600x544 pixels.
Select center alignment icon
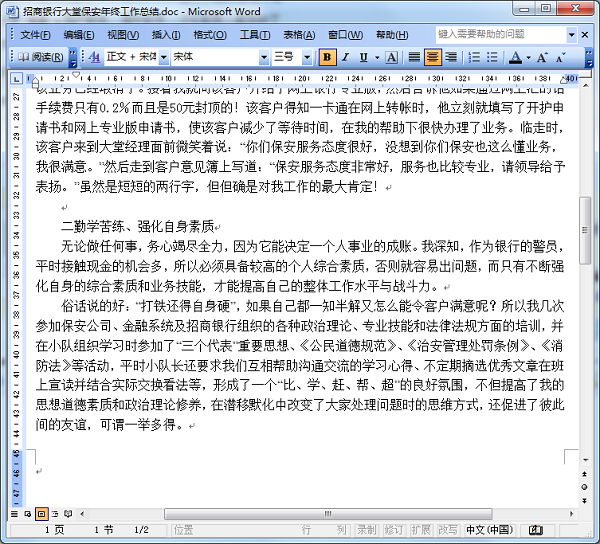tap(432, 57)
